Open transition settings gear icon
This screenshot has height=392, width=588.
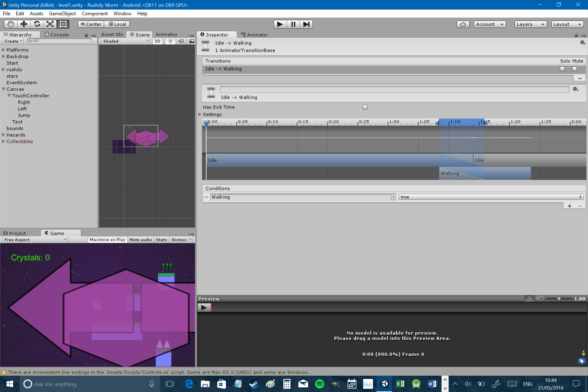[575, 89]
